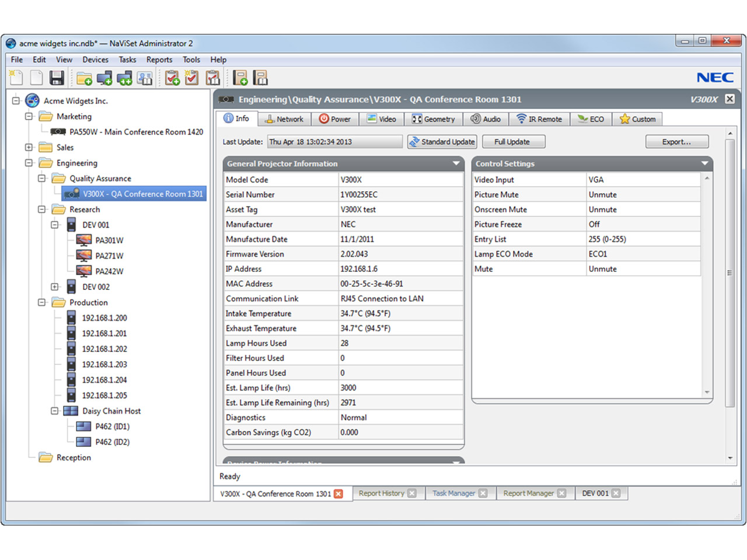Expand the DEV 002 tree node
747x560 pixels.
(x=55, y=287)
